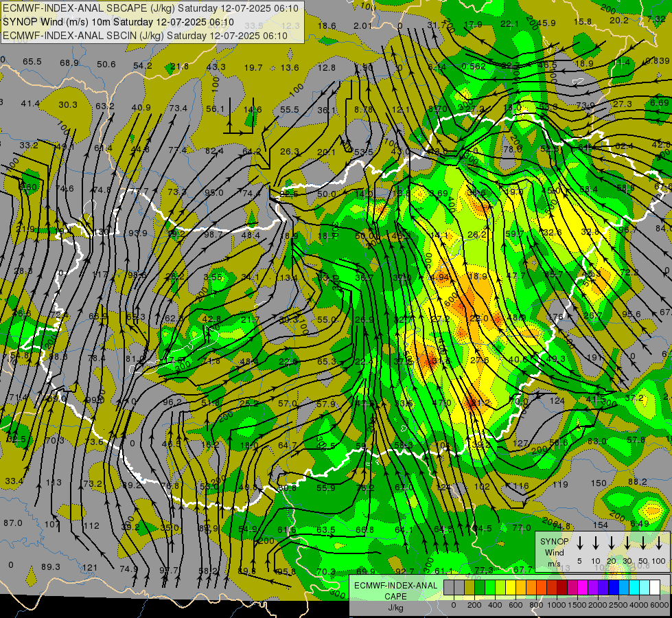Click the 800 tick label in the CAPE legend
The image size is (672, 618).
536,605
